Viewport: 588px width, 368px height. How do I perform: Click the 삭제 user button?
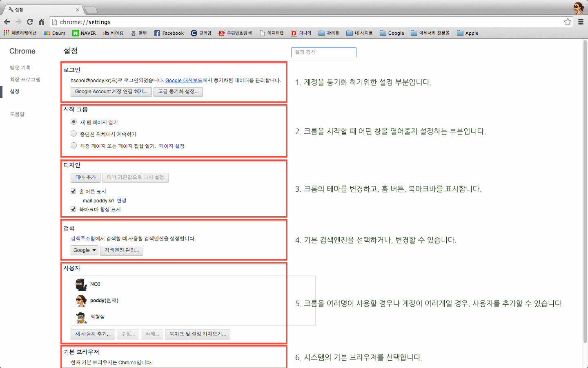point(152,334)
